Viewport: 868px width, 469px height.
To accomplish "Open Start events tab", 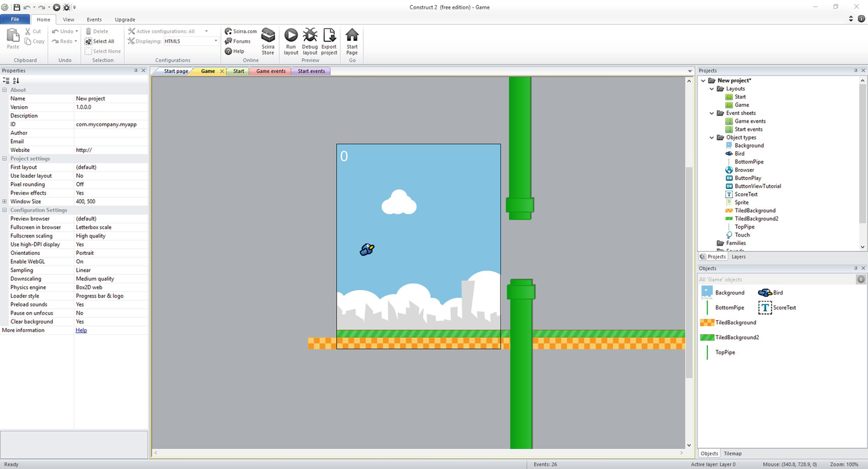I will tap(312, 71).
